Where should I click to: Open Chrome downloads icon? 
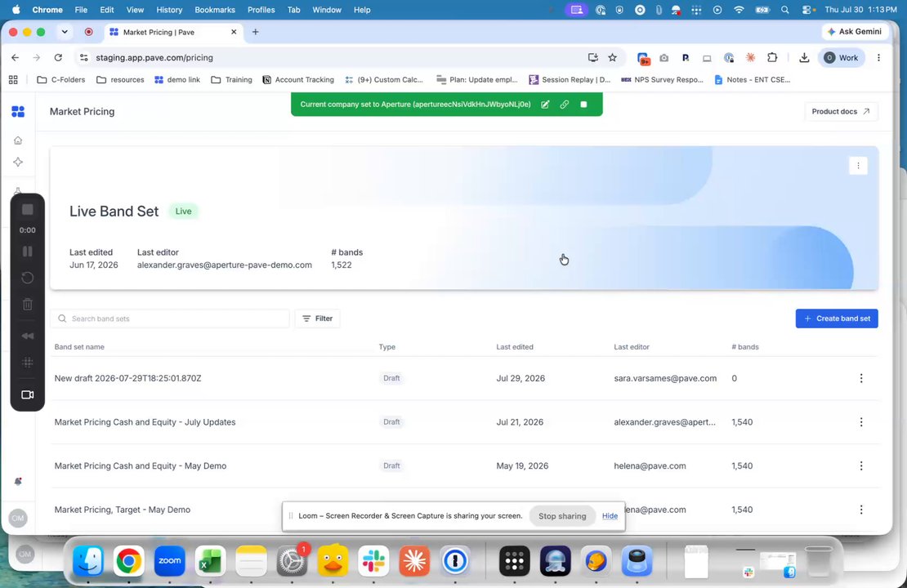(x=804, y=57)
